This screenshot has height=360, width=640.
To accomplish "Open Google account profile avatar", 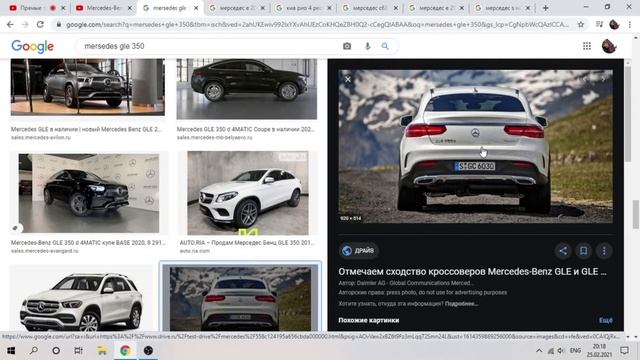I will pos(609,46).
